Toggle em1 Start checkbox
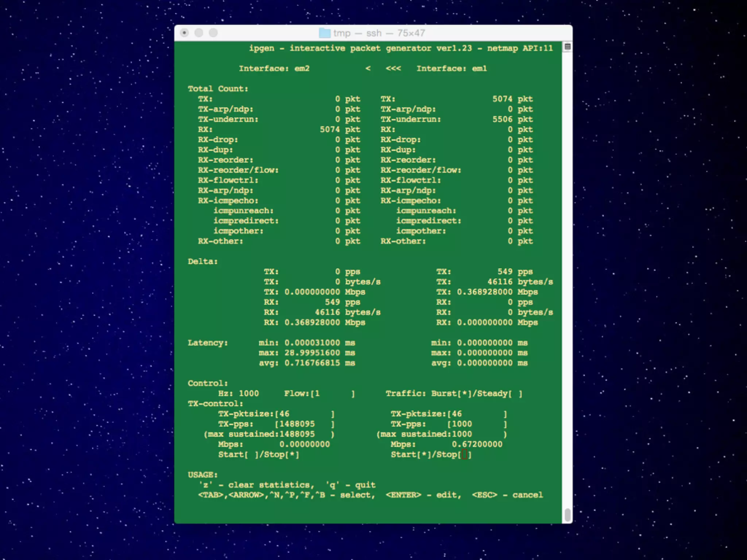The width and height of the screenshot is (747, 560). tap(424, 455)
